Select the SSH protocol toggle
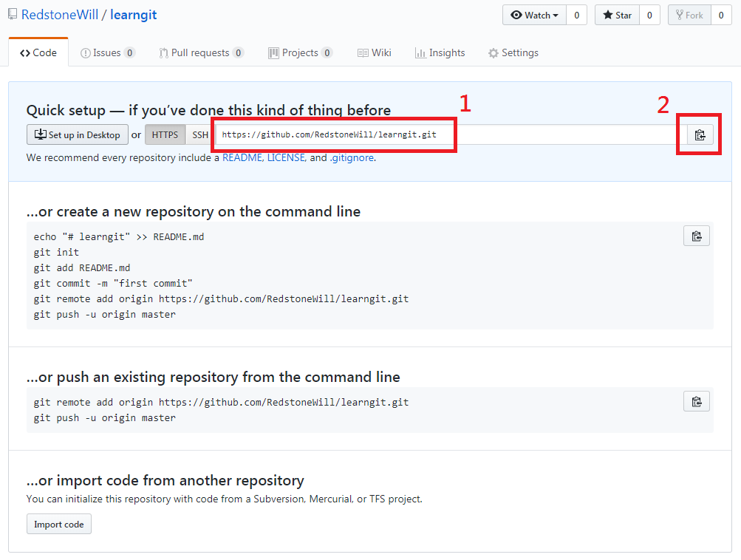Viewport: 741px width, 560px height. 200,134
